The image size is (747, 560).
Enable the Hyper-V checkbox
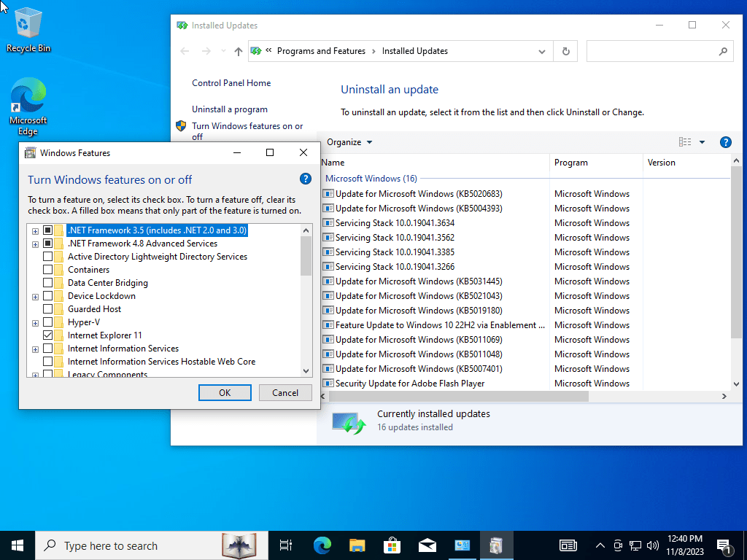click(x=47, y=322)
